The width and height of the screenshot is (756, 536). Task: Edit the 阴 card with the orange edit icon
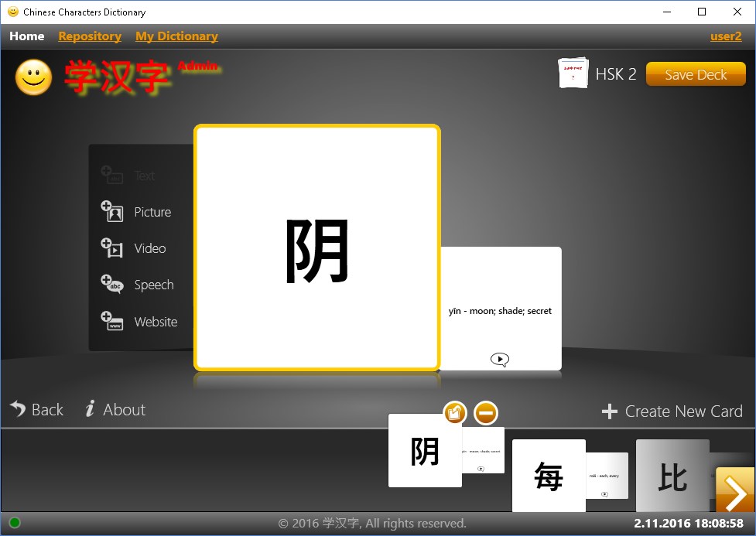pos(455,412)
